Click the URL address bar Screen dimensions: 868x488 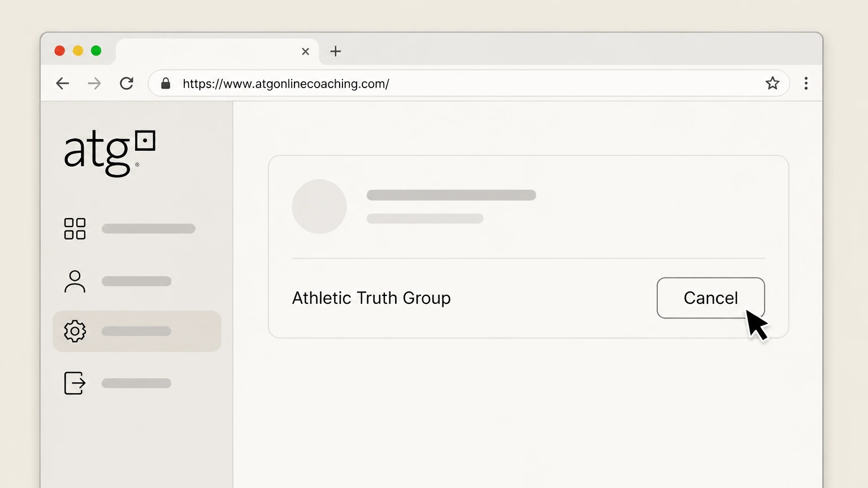coord(468,84)
